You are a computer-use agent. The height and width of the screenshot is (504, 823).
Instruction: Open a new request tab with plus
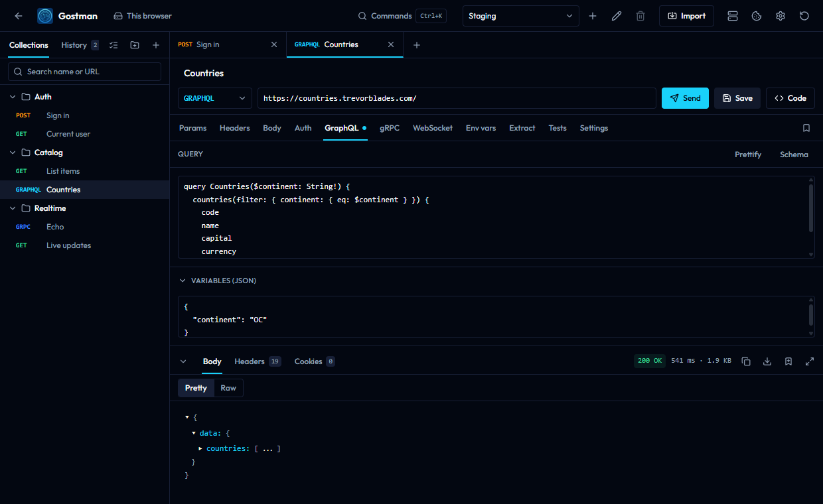[x=417, y=45]
